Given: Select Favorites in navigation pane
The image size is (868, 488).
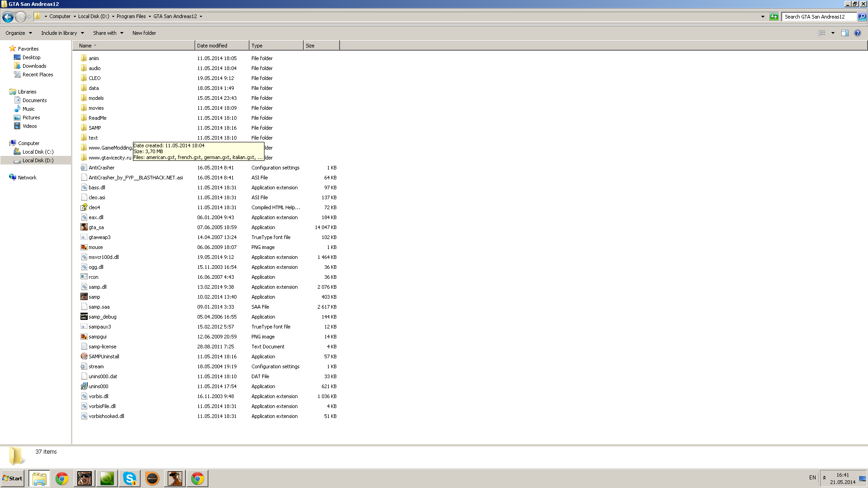Looking at the screenshot, I should tap(28, 49).
